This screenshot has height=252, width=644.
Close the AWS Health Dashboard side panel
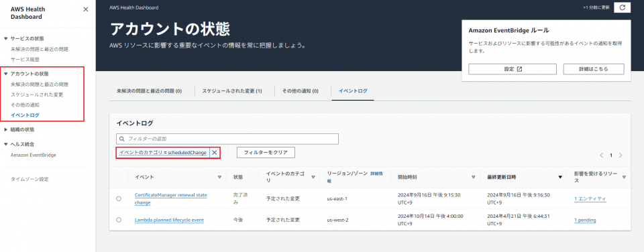pos(85,9)
